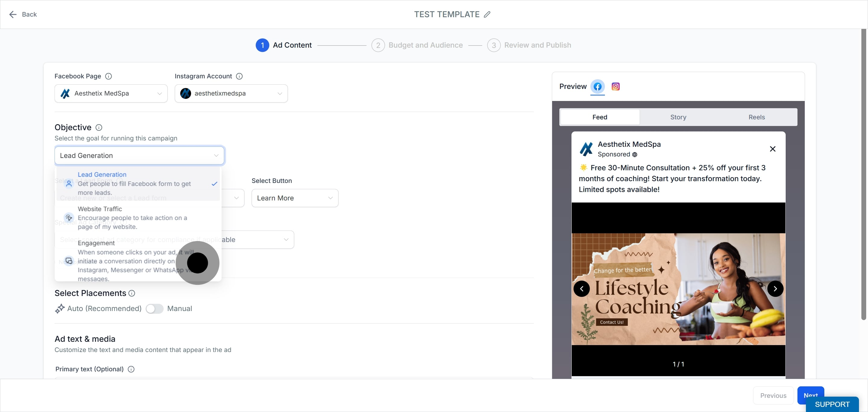This screenshot has width=868, height=412.
Task: Expand the Learn More button dropdown
Action: click(x=295, y=198)
